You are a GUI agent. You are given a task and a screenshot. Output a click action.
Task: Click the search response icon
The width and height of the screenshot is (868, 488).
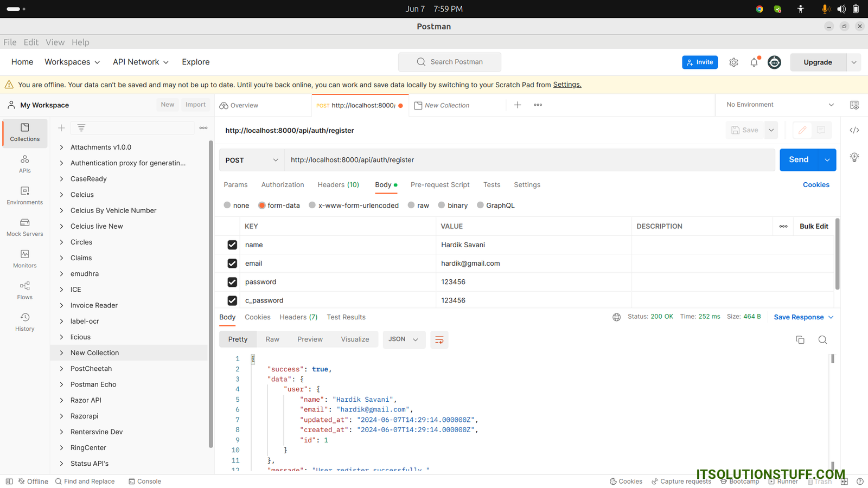click(x=822, y=340)
